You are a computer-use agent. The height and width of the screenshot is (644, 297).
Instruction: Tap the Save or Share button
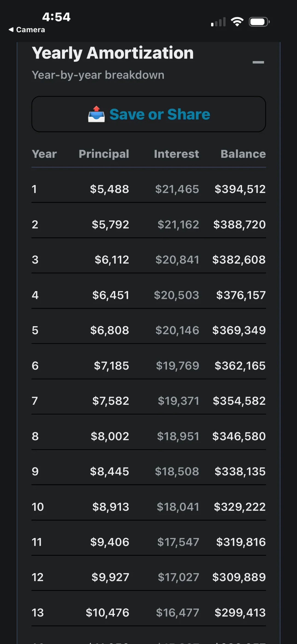point(149,114)
